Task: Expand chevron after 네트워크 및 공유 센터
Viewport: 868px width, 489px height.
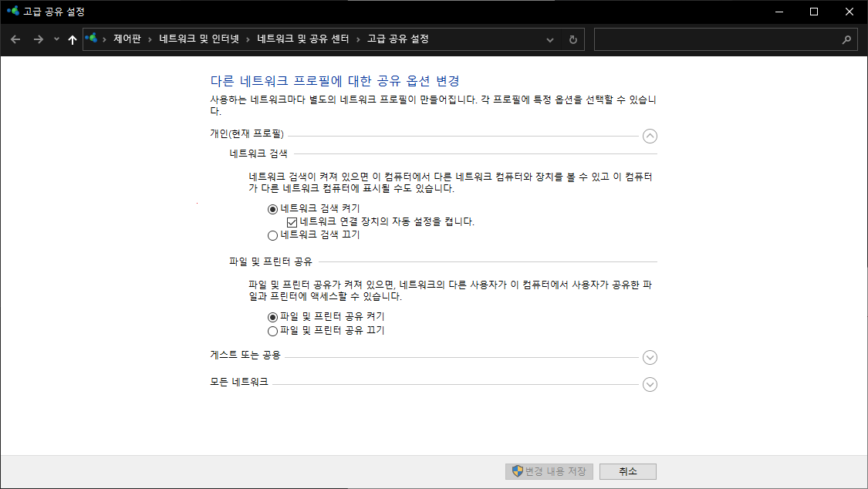Action: tap(358, 39)
